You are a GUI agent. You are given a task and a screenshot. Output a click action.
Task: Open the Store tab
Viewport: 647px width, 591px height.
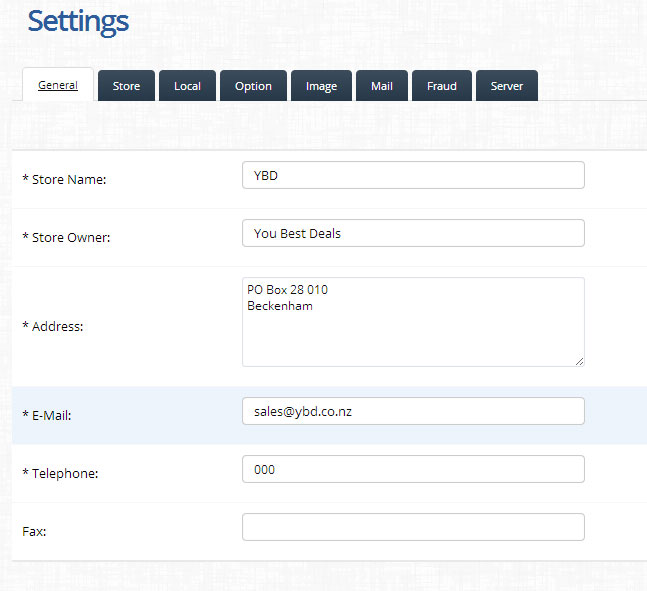coord(126,86)
